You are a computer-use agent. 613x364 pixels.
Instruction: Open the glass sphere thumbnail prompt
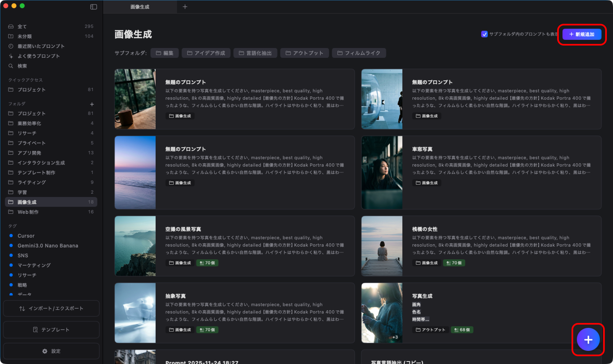coord(382,99)
